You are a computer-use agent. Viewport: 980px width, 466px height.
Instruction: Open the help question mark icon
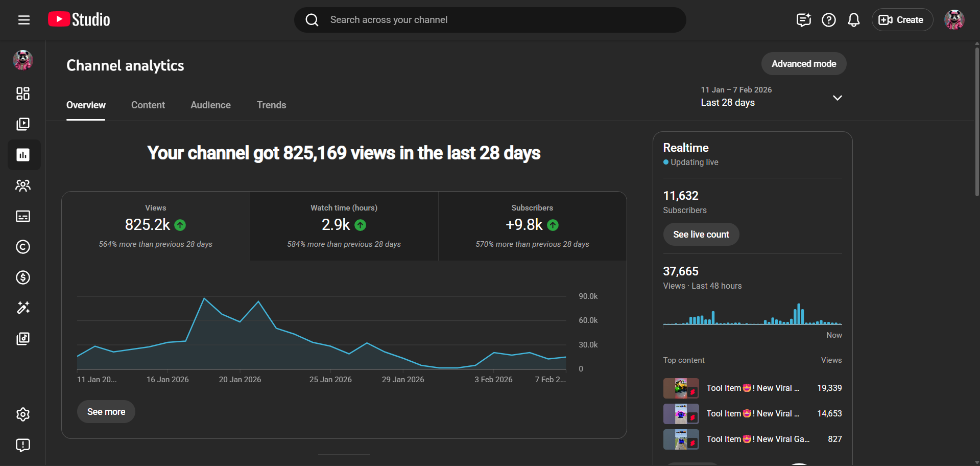(x=828, y=20)
